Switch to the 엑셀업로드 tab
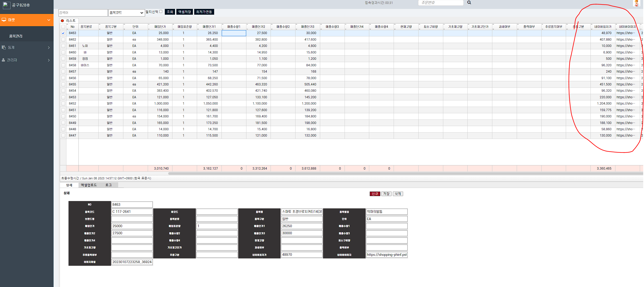644x287 pixels. tap(89, 185)
